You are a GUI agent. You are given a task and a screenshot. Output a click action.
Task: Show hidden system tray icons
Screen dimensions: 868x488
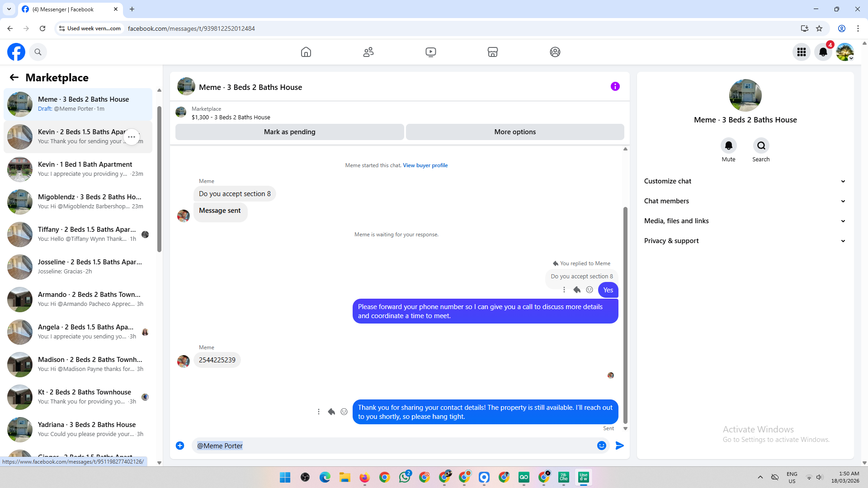point(760,477)
